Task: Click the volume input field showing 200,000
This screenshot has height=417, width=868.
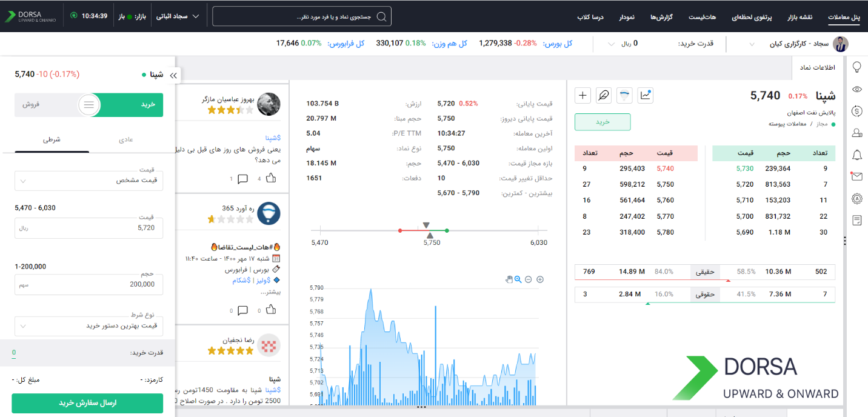Action: pos(89,284)
